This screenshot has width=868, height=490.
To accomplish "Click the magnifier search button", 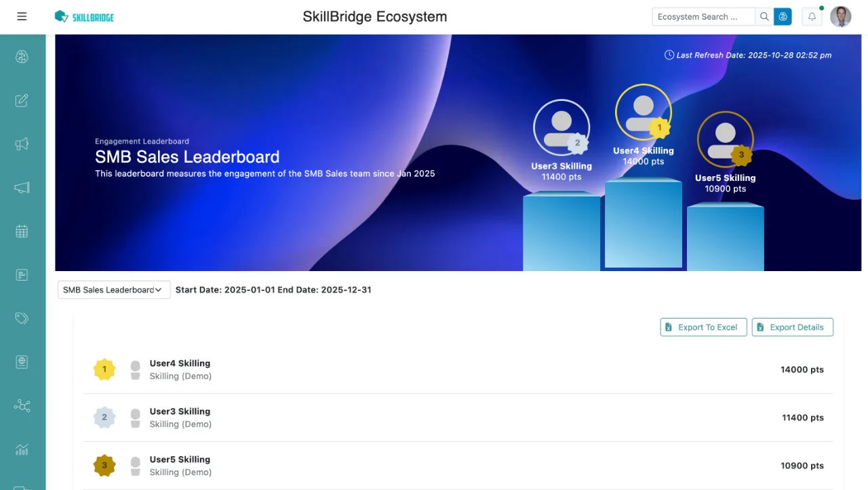I will click(764, 17).
